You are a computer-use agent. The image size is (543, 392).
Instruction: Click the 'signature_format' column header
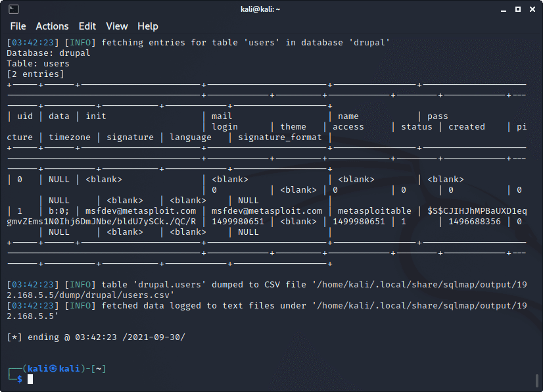(x=280, y=137)
